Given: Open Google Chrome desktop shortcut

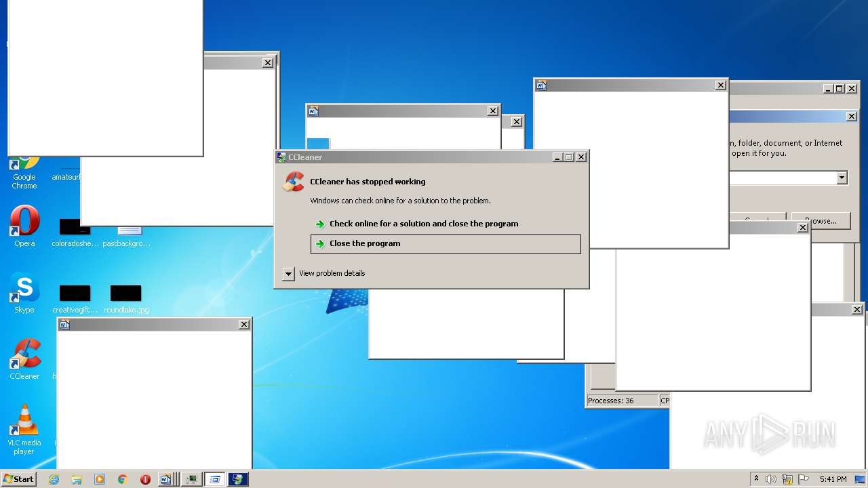Looking at the screenshot, I should 24,169.
